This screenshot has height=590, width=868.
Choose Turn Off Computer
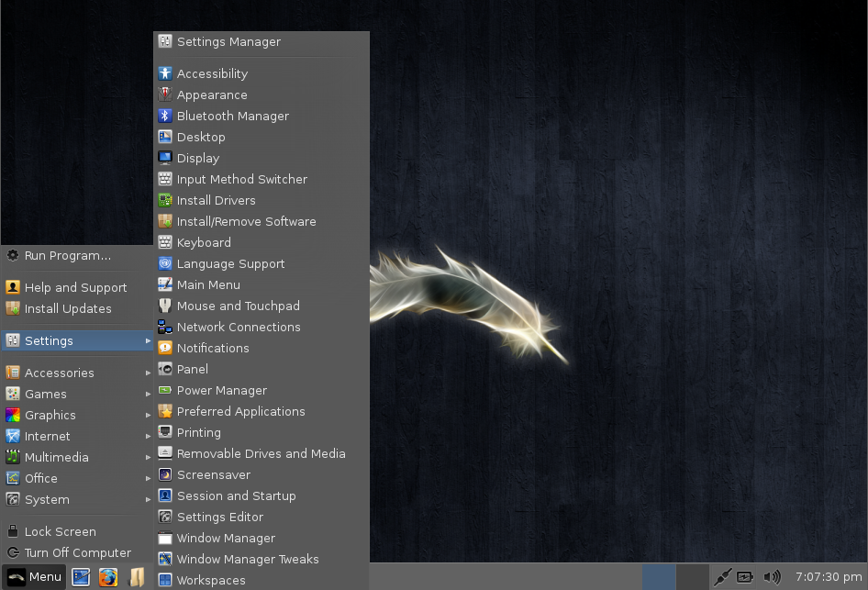tap(77, 552)
